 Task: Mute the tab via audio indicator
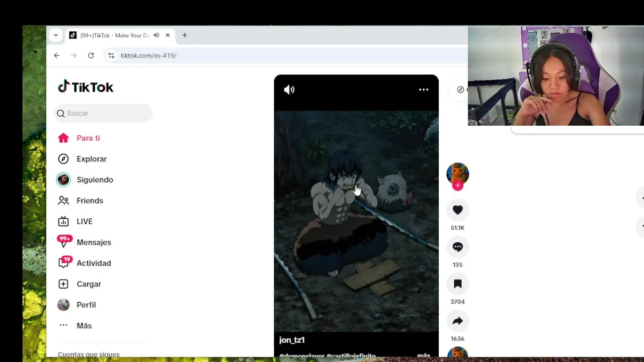156,35
